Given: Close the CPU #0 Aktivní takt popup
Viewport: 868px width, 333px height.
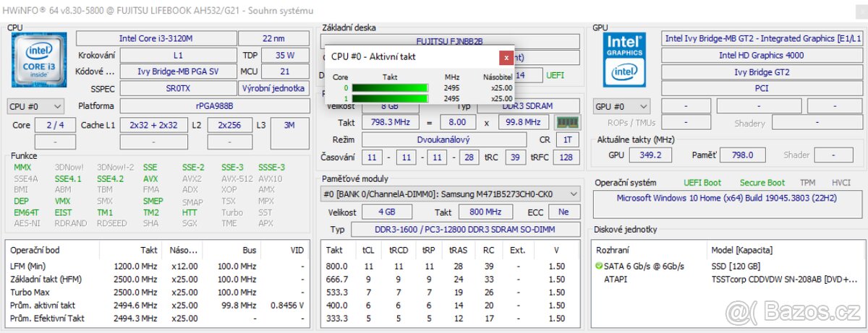Looking at the screenshot, I should (x=506, y=56).
